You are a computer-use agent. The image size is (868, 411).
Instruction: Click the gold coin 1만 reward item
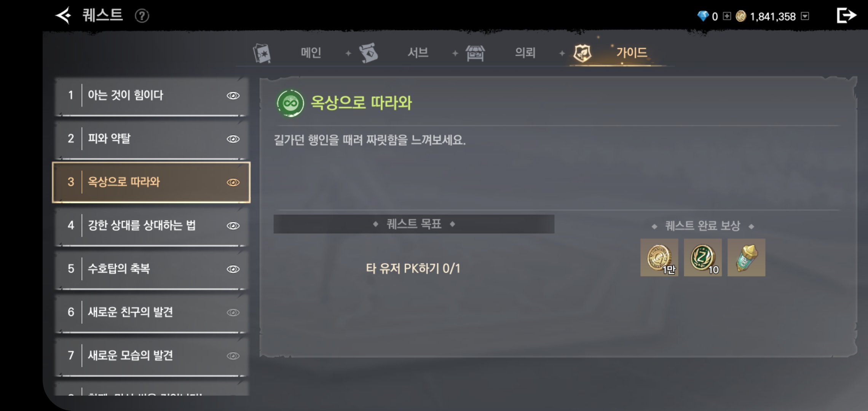pyautogui.click(x=659, y=258)
